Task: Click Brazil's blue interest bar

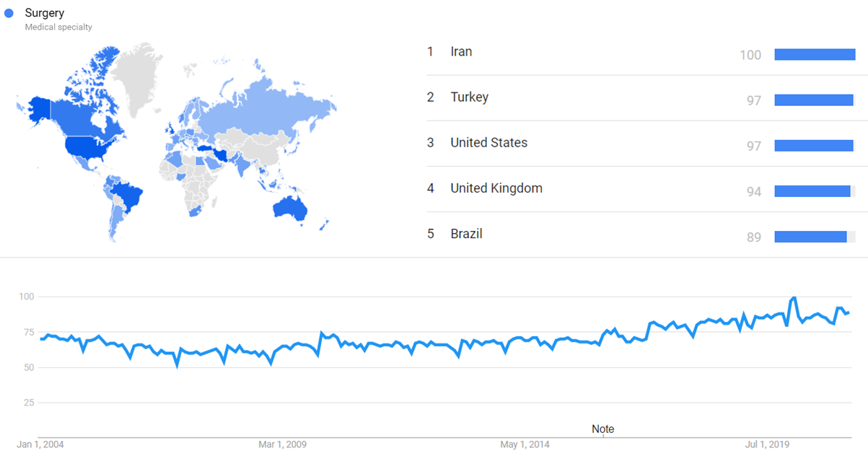Action: [x=810, y=237]
